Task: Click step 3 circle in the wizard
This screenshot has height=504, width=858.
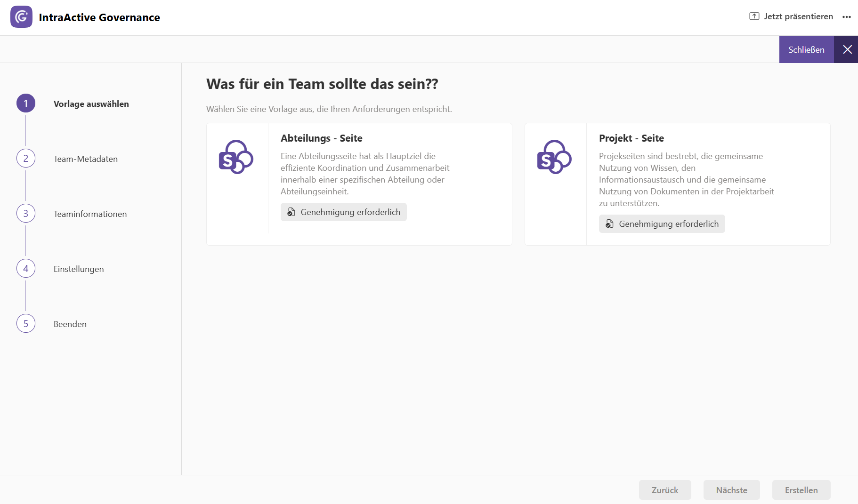Action: [26, 213]
